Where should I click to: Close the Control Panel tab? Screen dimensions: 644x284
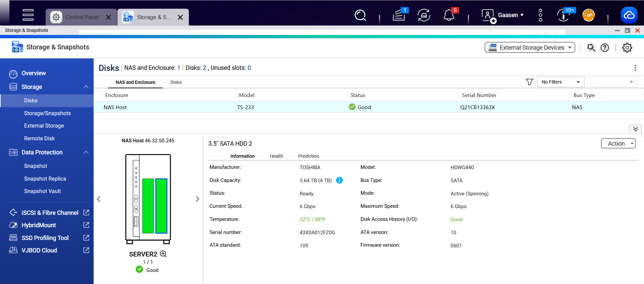tap(108, 17)
